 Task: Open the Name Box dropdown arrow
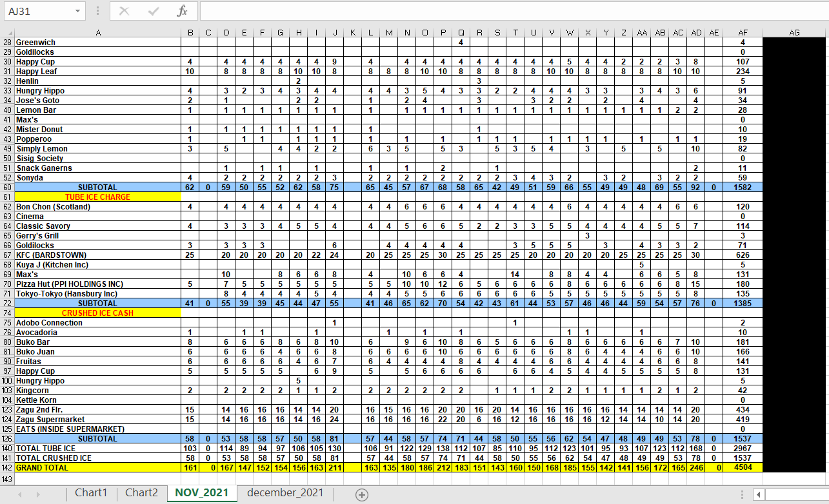tap(77, 11)
